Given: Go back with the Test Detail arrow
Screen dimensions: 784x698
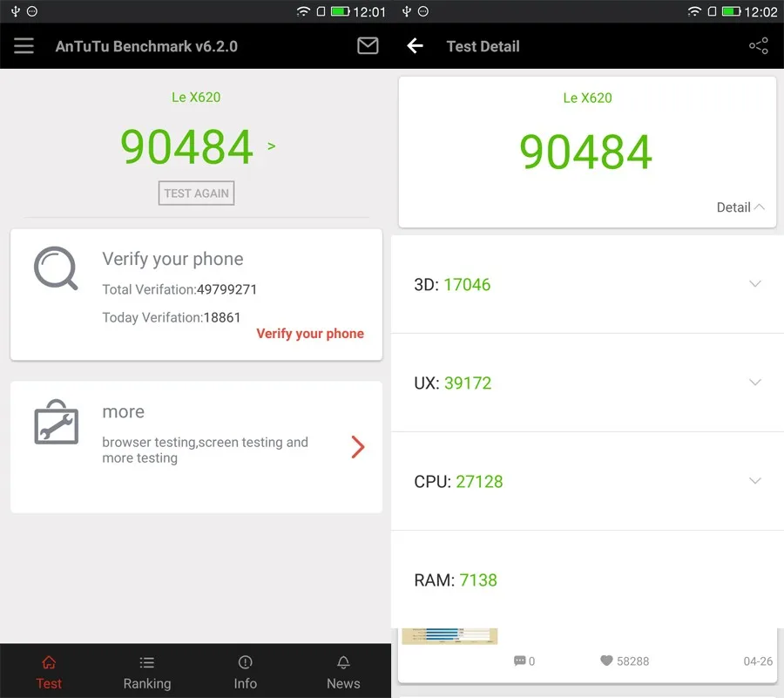Looking at the screenshot, I should pyautogui.click(x=415, y=46).
